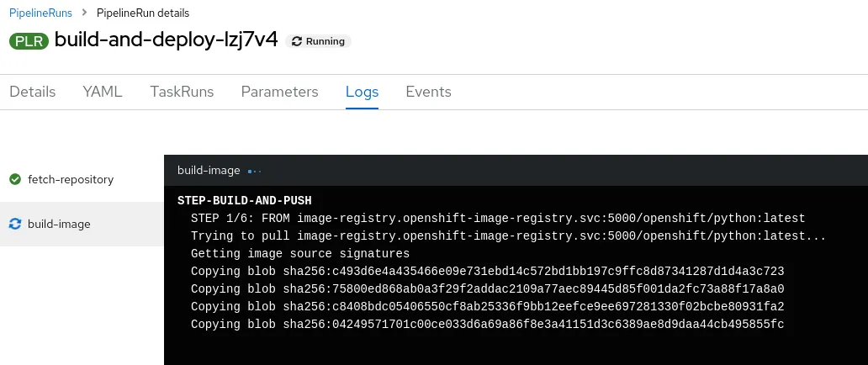Click the build-image log header title
Viewport: 868px width, 365px height.
pyautogui.click(x=209, y=171)
